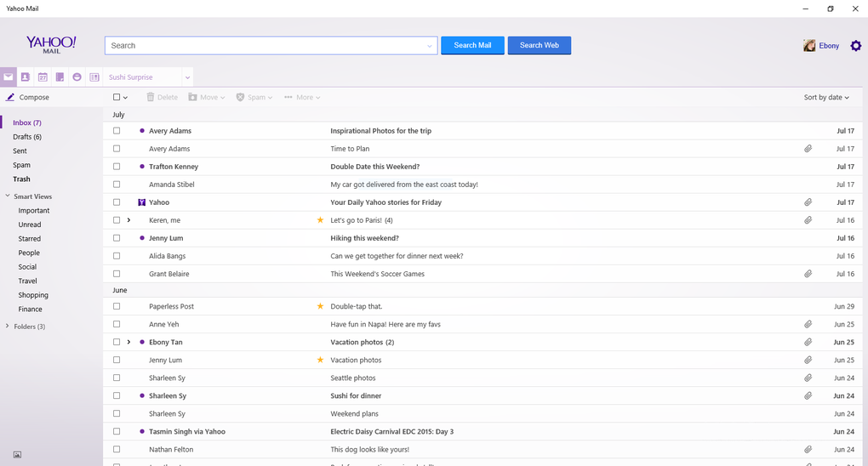Expand the Folders (3) section
The image size is (868, 466).
(x=8, y=327)
